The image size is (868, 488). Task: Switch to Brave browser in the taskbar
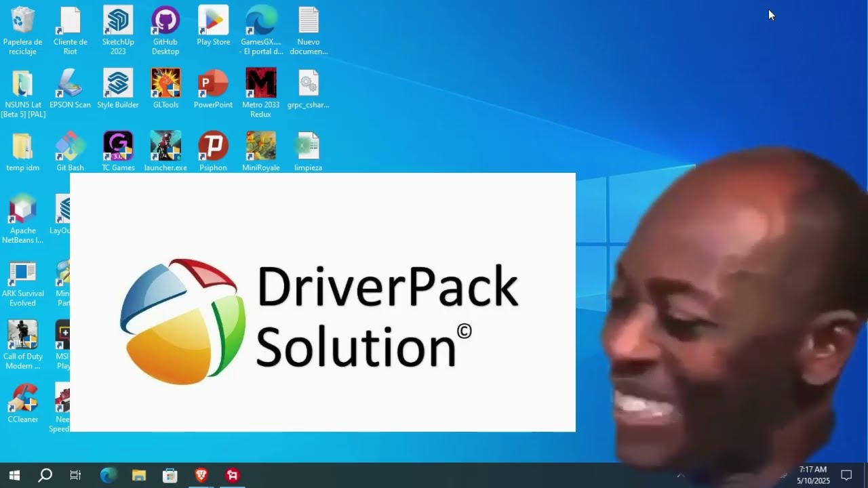[201, 475]
